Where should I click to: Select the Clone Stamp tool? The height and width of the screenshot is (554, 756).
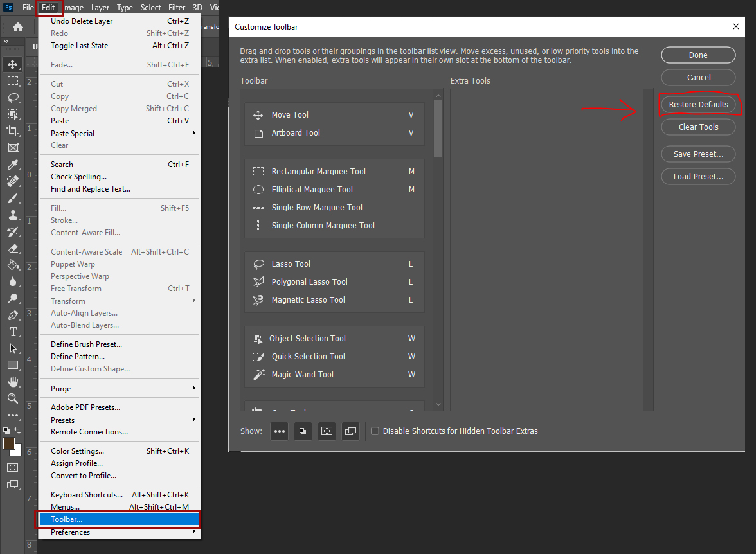[x=13, y=215]
